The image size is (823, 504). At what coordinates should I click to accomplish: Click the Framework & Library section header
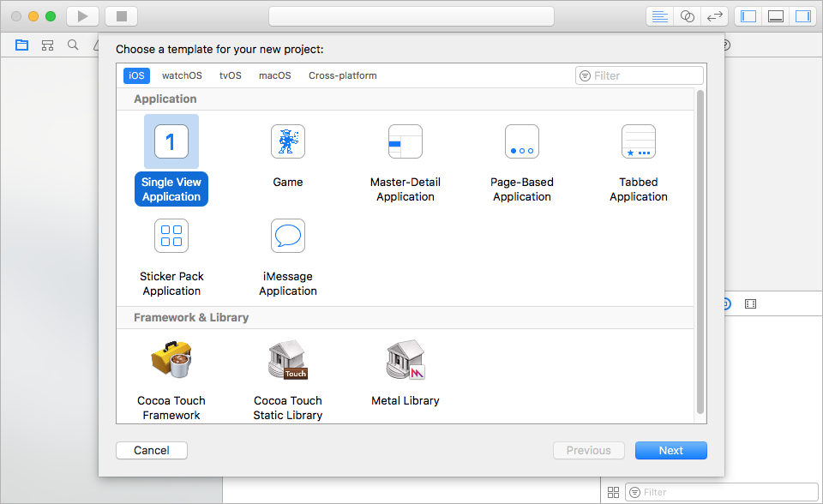[x=405, y=318]
